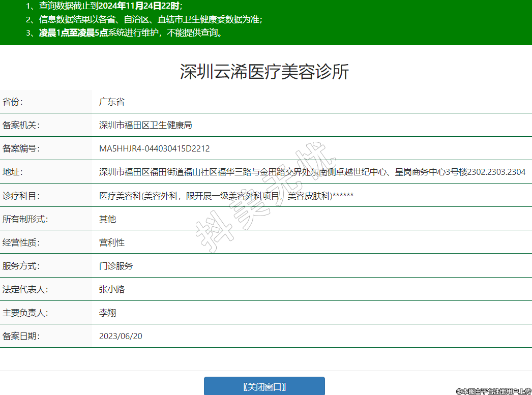
Task: Select the filing number MA5HHJR4-044030415D2212
Action: coord(154,148)
